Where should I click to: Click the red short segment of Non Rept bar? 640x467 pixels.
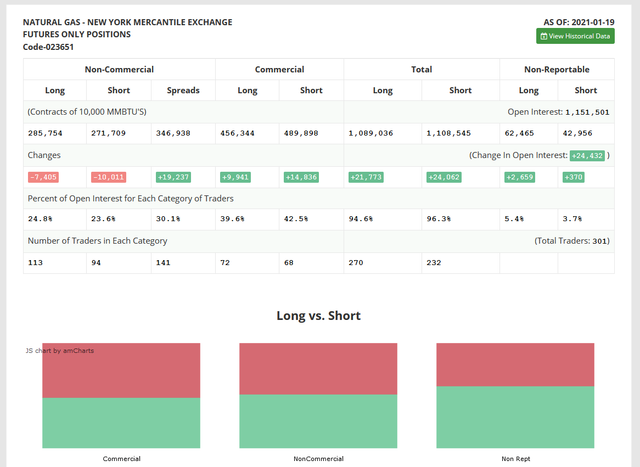coord(515,365)
